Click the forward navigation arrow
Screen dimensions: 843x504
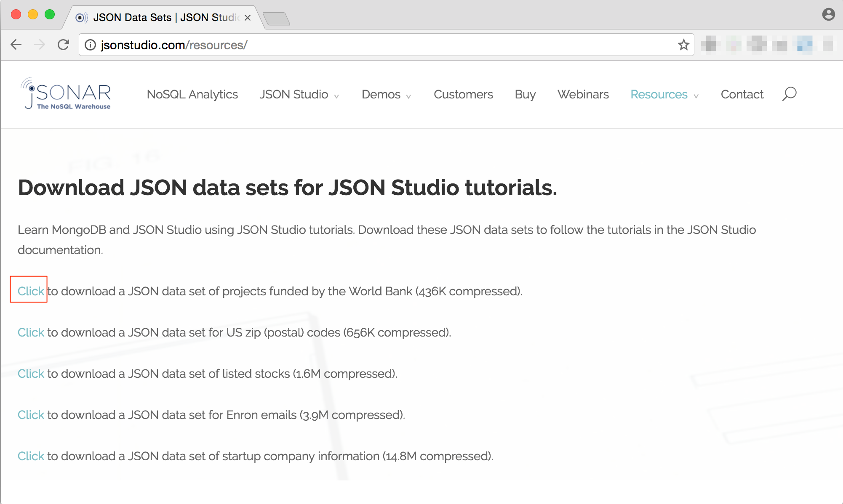click(40, 44)
